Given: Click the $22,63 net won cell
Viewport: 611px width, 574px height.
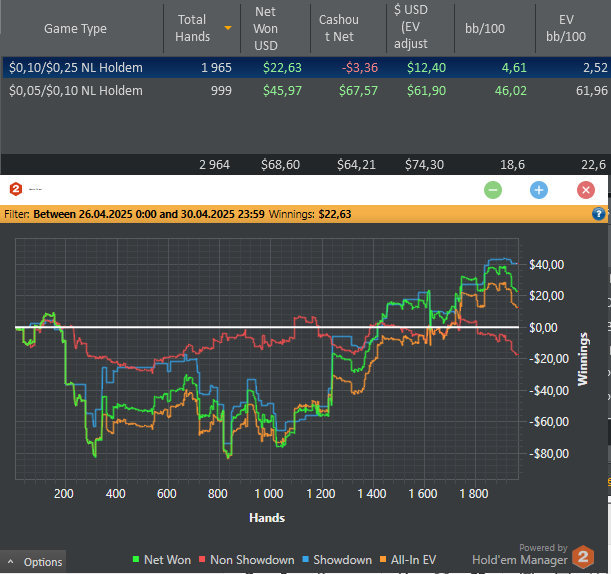Looking at the screenshot, I should pos(282,68).
